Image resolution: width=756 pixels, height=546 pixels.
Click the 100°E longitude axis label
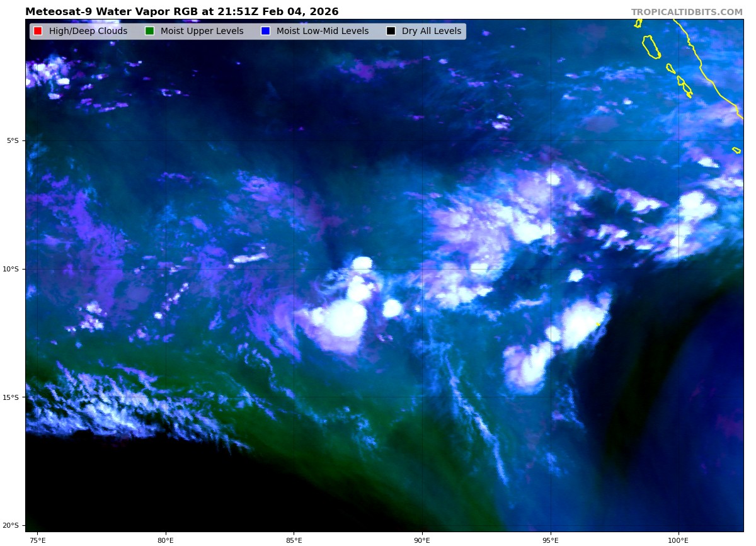pyautogui.click(x=678, y=540)
